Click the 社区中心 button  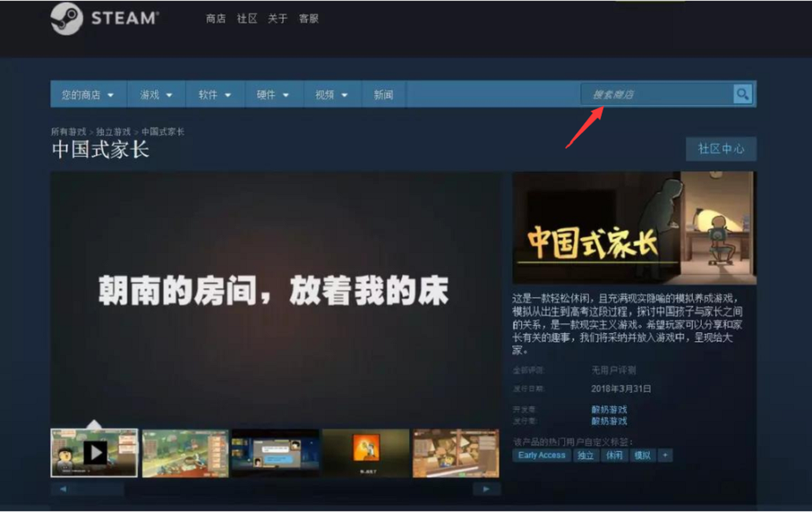click(721, 150)
